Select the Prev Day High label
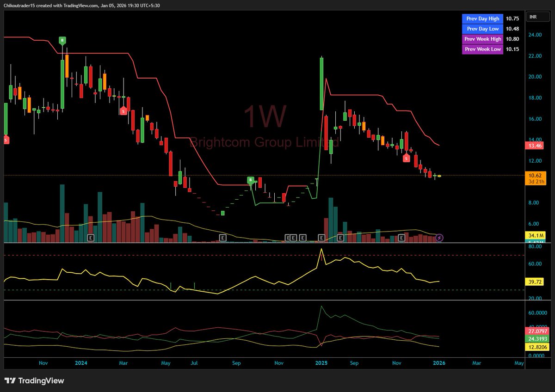Viewport: 555px width, 392px height. (482, 18)
